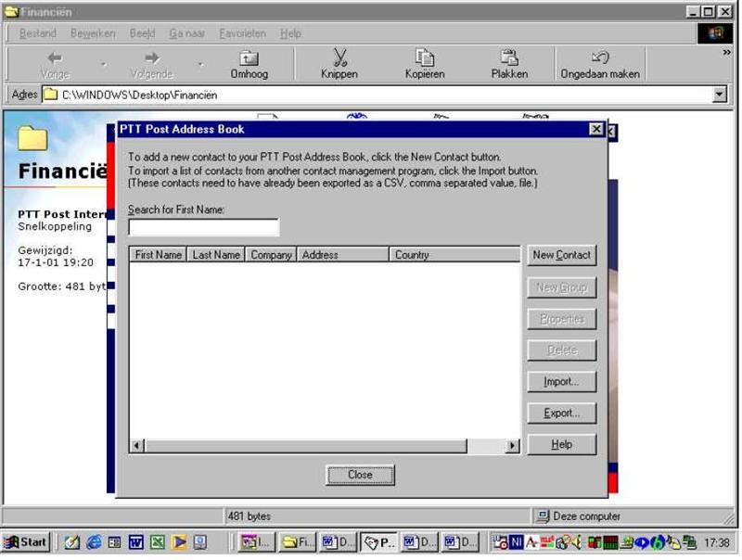Click the Volgende forward arrow icon
Viewport: 742px width, 560px height.
[151, 57]
